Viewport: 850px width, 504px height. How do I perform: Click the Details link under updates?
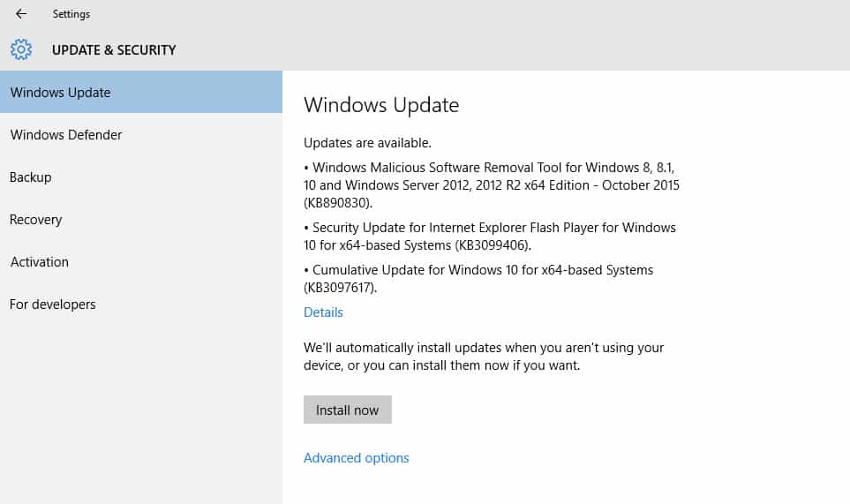(323, 312)
